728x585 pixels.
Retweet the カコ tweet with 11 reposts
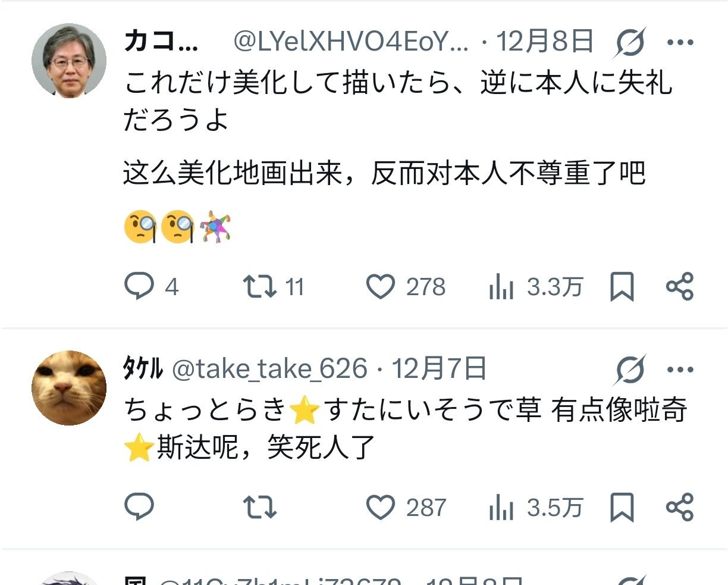point(274,287)
